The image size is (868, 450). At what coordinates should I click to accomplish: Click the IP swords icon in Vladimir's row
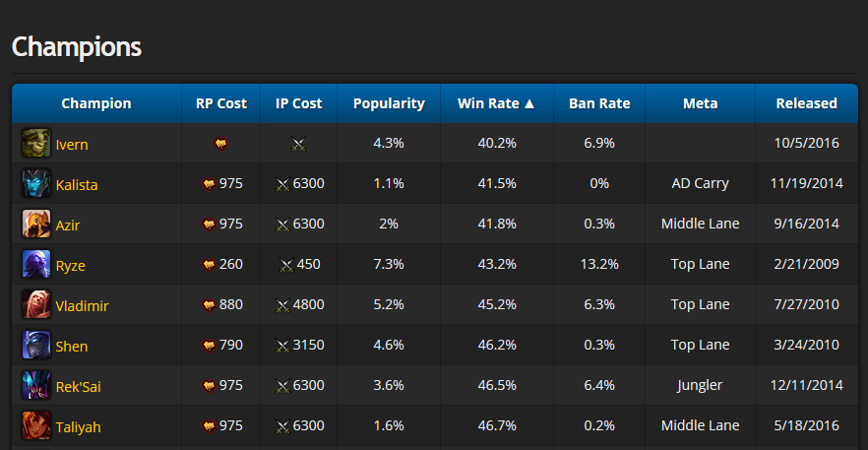pos(282,306)
